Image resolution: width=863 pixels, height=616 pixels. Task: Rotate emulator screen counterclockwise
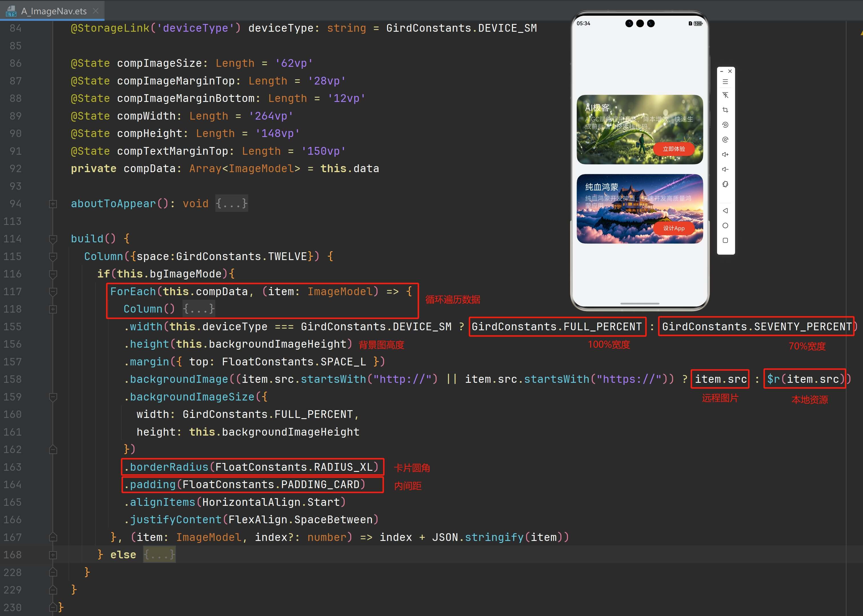725,125
